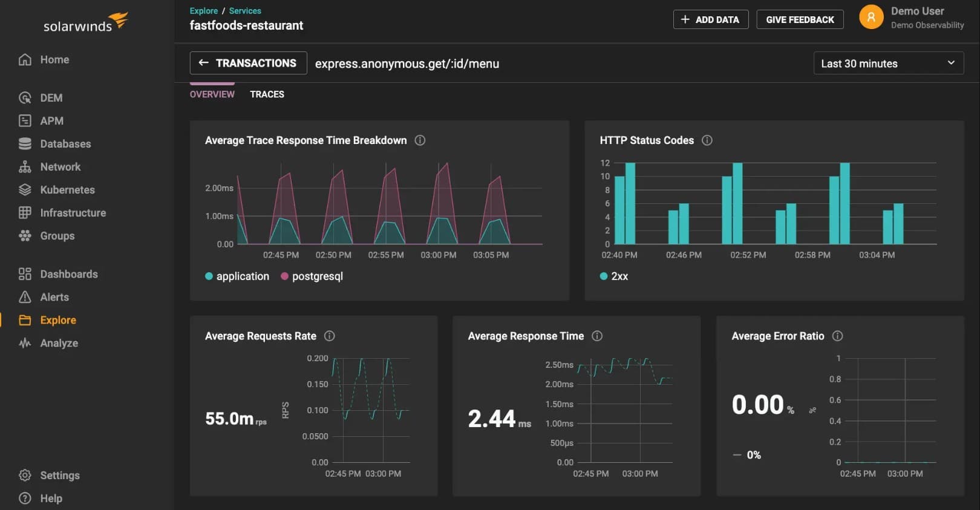Click the 2.44 ms value
The width and height of the screenshot is (980, 510).
click(499, 418)
